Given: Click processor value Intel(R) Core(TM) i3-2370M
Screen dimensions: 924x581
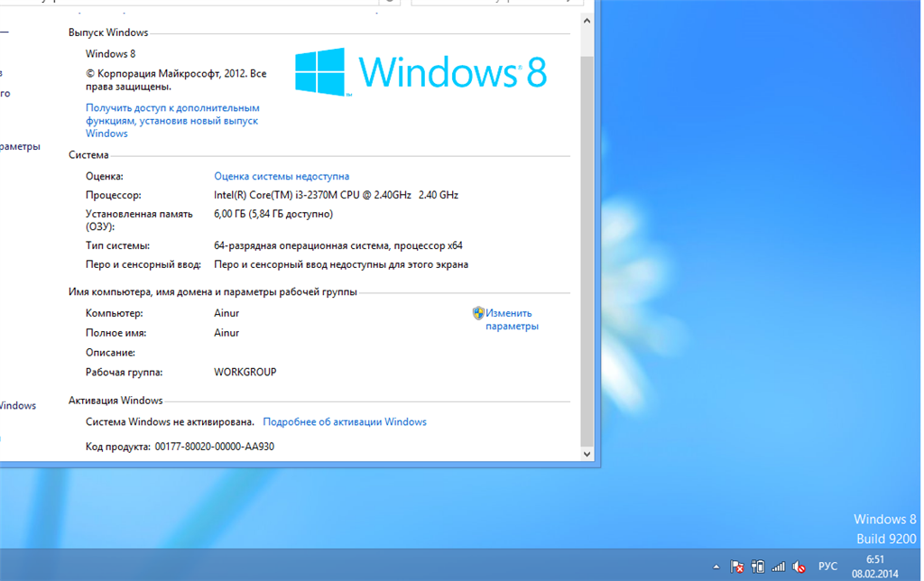Looking at the screenshot, I should pyautogui.click(x=336, y=195).
